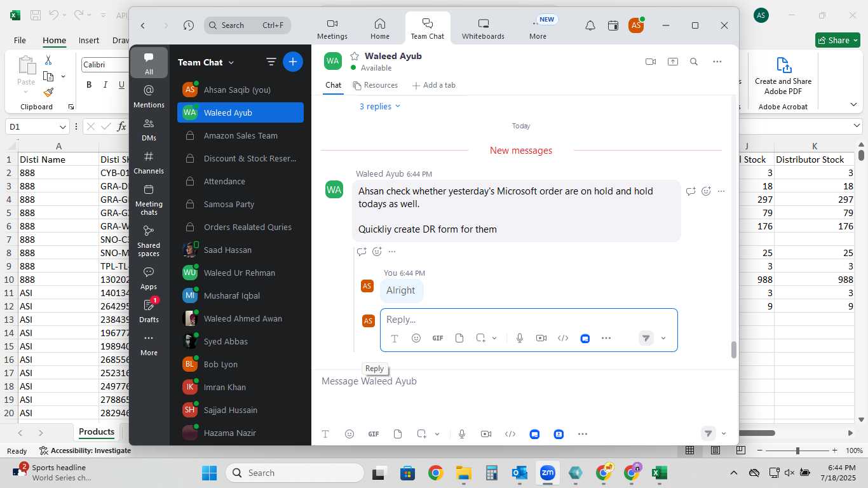Add emoji reaction to Waleed's message
868x488 pixels.
pyautogui.click(x=706, y=191)
